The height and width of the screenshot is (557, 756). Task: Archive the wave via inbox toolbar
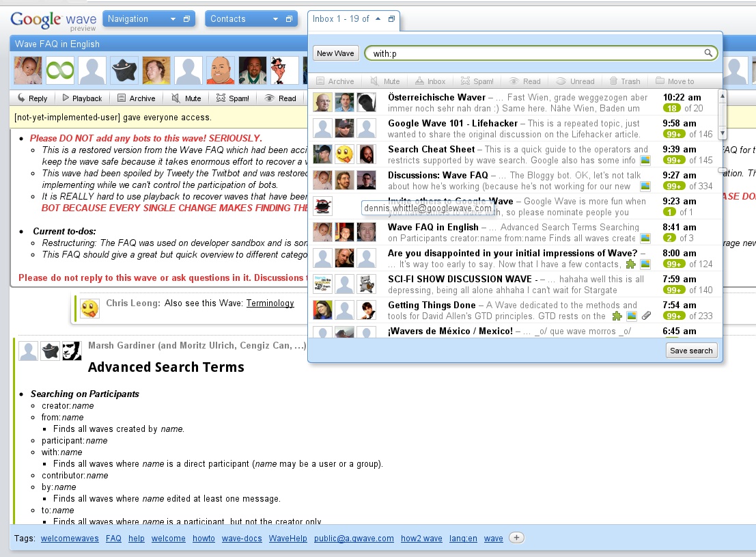(335, 81)
